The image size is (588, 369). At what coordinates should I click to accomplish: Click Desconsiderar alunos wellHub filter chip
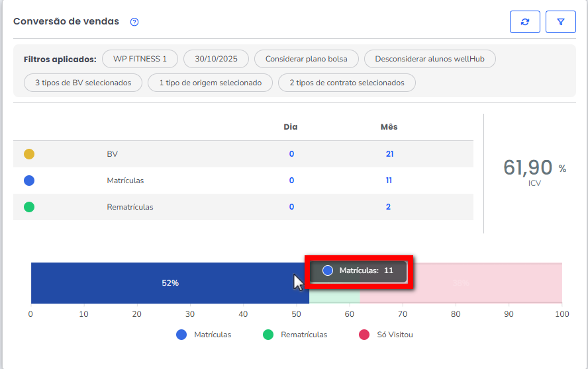pos(430,59)
